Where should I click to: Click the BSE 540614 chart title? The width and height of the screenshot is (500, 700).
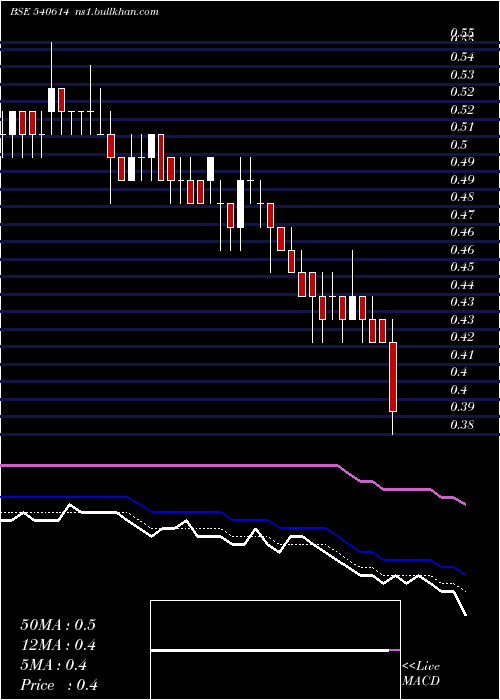tap(39, 12)
